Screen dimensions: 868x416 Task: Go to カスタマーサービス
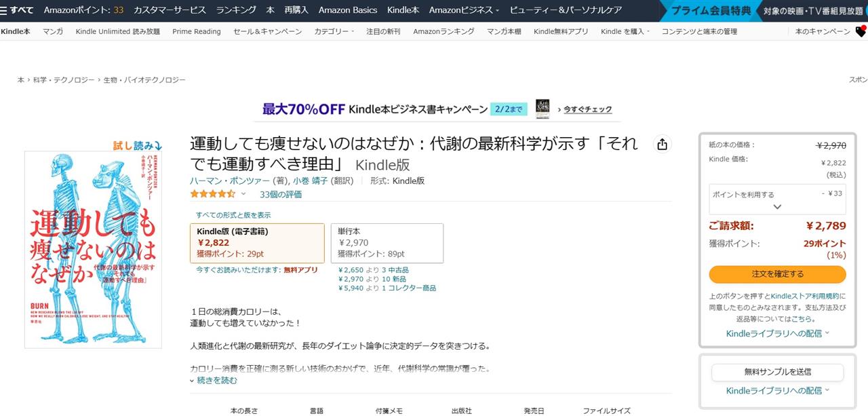170,10
